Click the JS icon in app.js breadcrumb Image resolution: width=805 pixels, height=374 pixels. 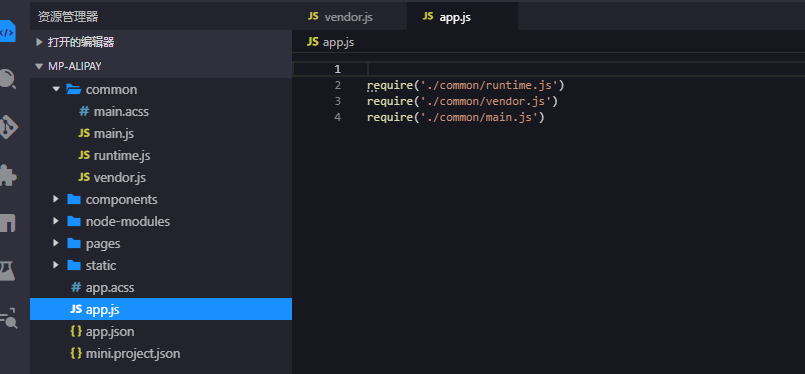[313, 42]
